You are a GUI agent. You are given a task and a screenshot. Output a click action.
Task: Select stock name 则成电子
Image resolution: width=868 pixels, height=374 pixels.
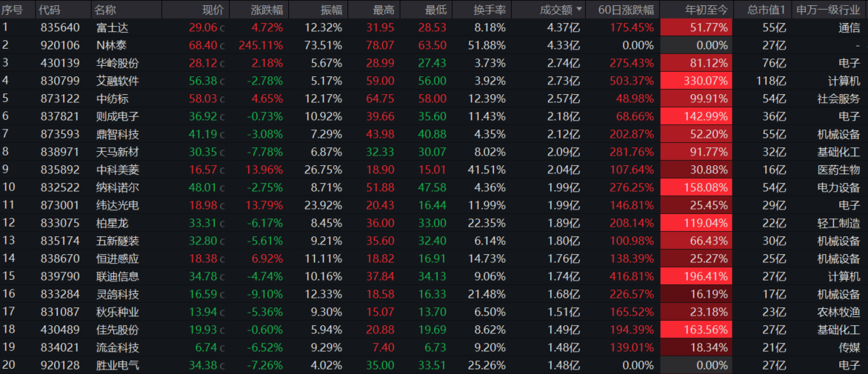117,116
